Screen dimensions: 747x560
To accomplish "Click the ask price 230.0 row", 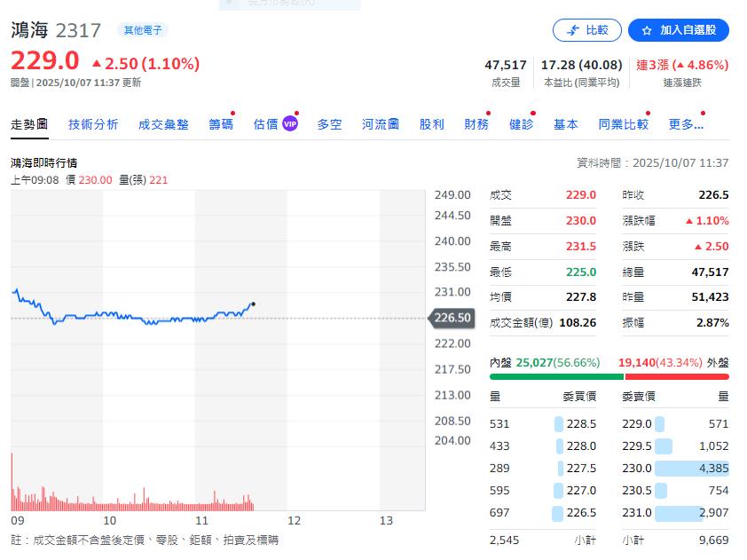I will click(x=675, y=468).
